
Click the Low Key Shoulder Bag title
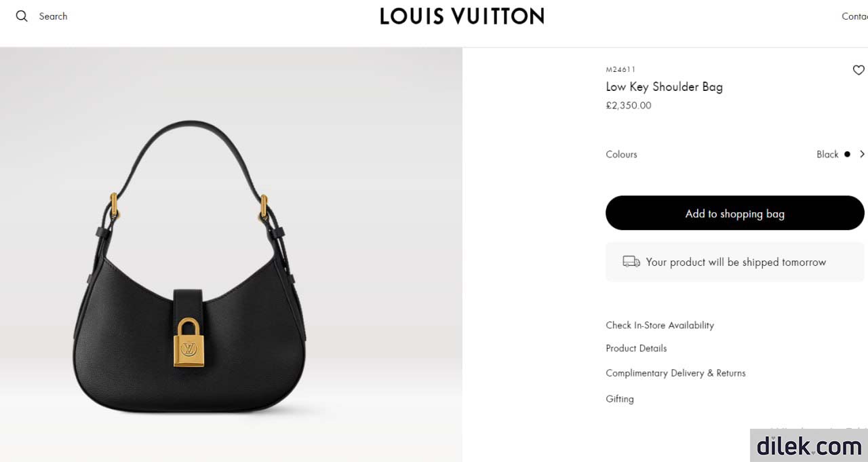(664, 87)
